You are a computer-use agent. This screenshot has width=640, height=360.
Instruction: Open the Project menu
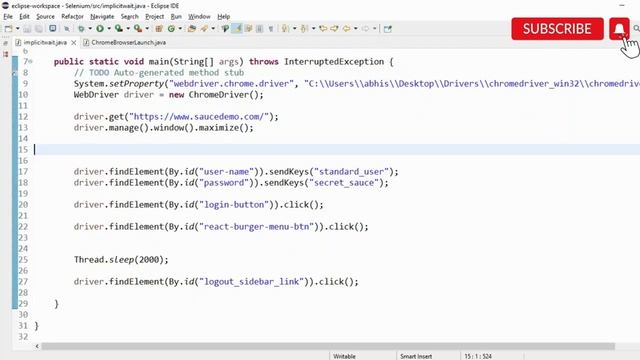[x=154, y=16]
